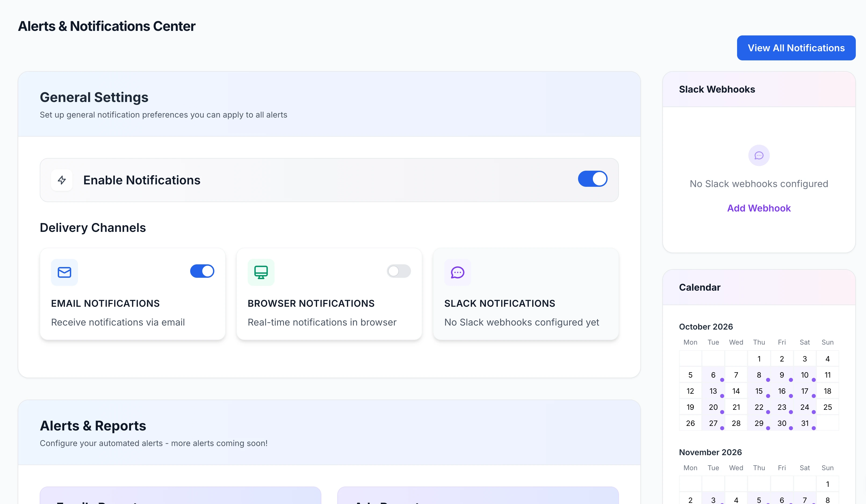This screenshot has height=504, width=866.
Task: Disable the Email Notifications toggle
Action: (x=202, y=271)
